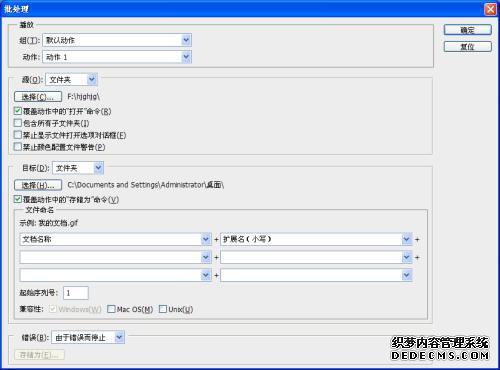Expand the 源 source dropdown set to 文件夹
This screenshot has width=500, height=370.
(71, 80)
